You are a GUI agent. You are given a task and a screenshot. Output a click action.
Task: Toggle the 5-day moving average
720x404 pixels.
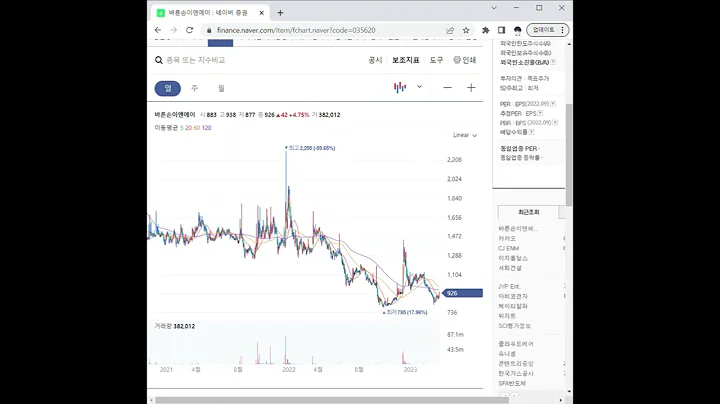click(x=181, y=128)
